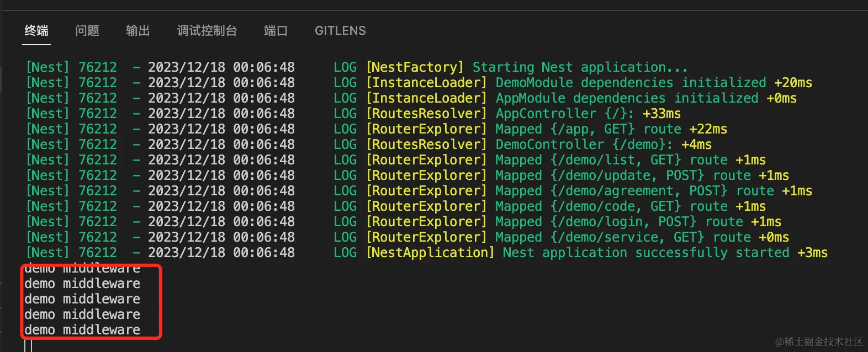Open the 问题 problems tab
The height and width of the screenshot is (352, 868).
[x=87, y=31]
